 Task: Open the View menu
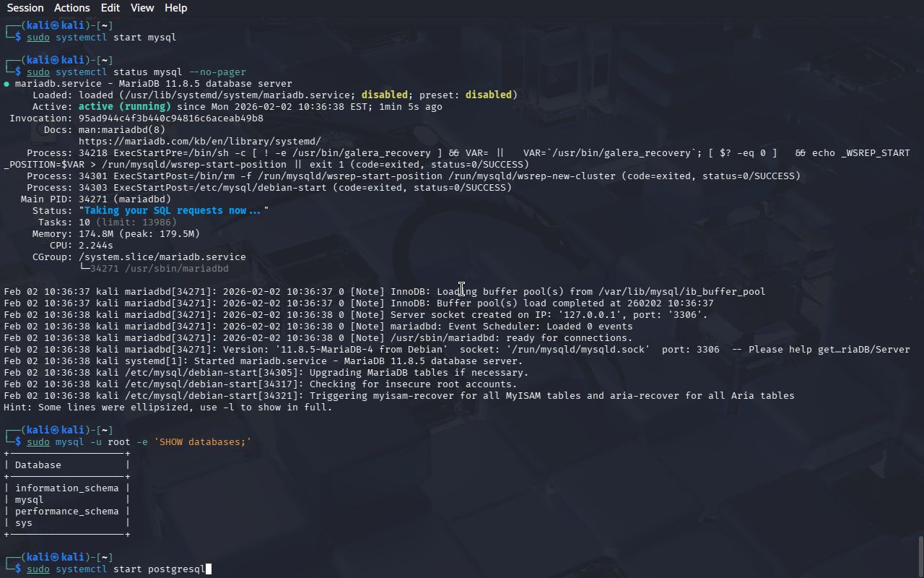pyautogui.click(x=142, y=8)
